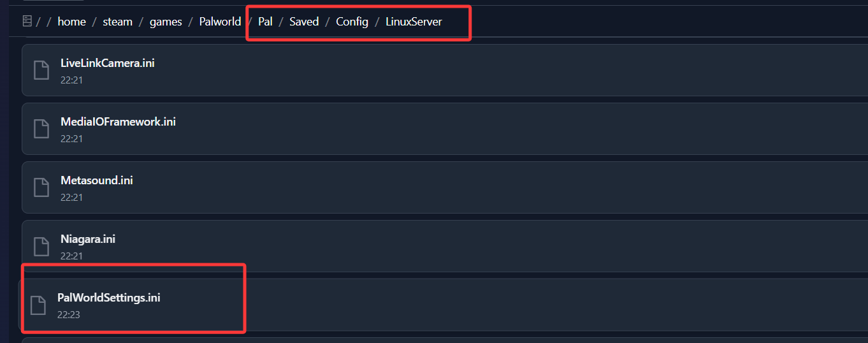Click the 22:23 timestamp under PalWorldSettings.ini
This screenshot has width=868, height=343.
click(68, 315)
